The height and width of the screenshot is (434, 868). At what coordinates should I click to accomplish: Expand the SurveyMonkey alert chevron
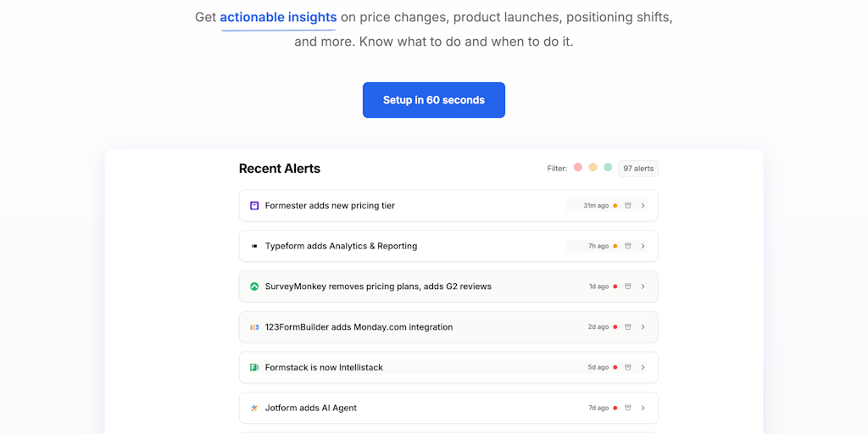(643, 287)
